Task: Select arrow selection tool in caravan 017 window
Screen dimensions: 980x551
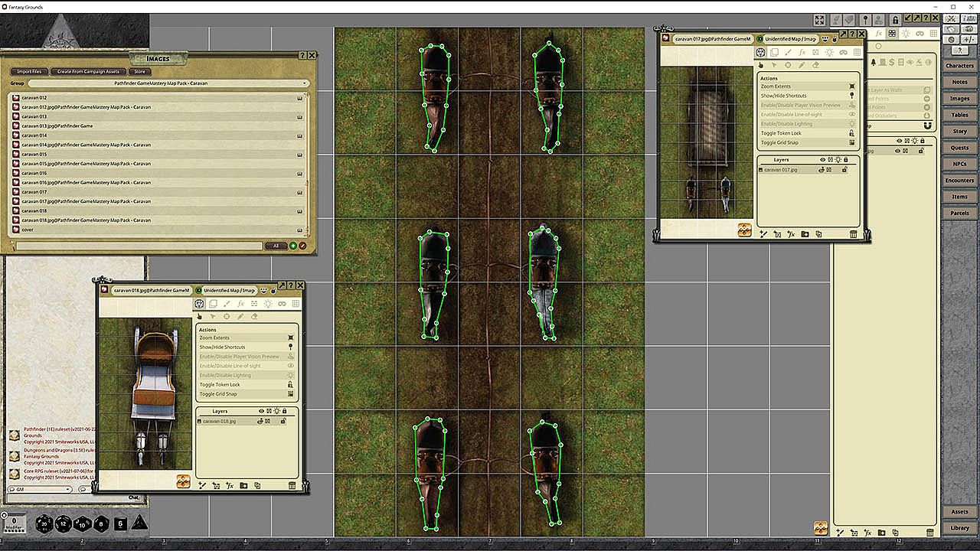Action: click(774, 65)
